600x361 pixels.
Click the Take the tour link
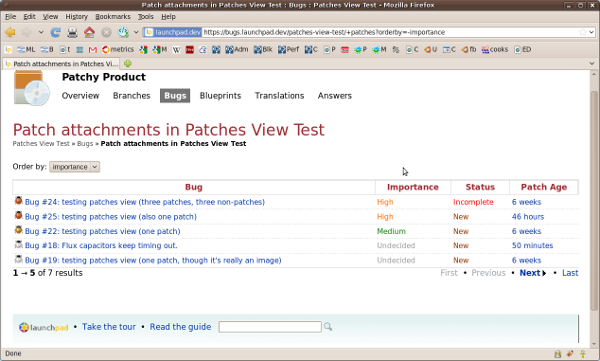[109, 327]
